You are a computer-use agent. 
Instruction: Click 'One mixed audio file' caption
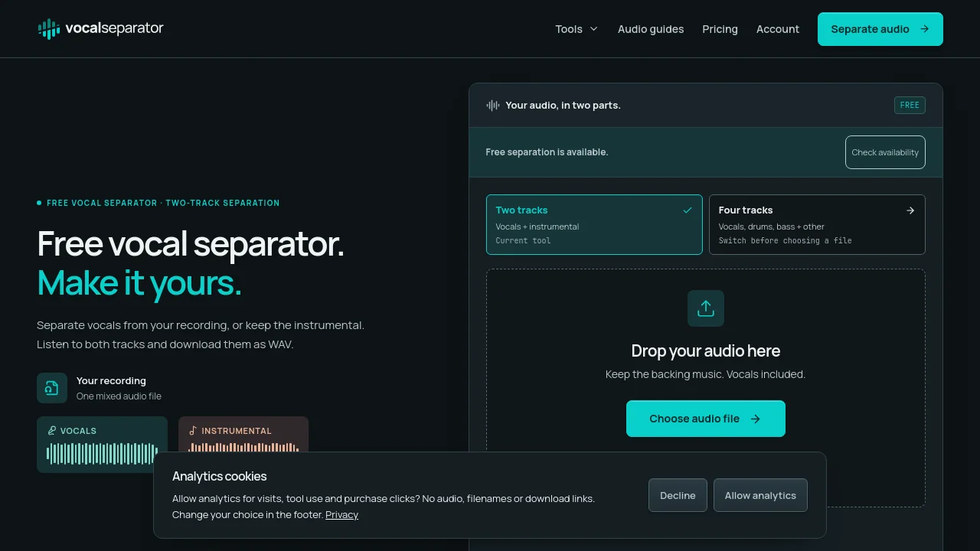pyautogui.click(x=119, y=396)
